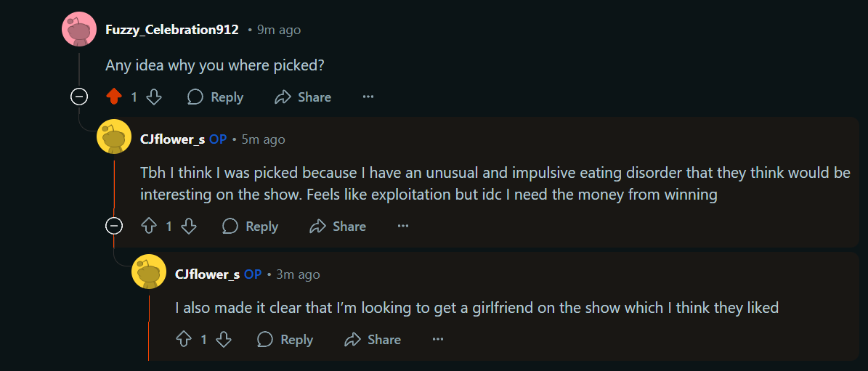Downvote Fuzzy_Celebration912's comment
Viewport: 868px width, 371px height.
(154, 97)
